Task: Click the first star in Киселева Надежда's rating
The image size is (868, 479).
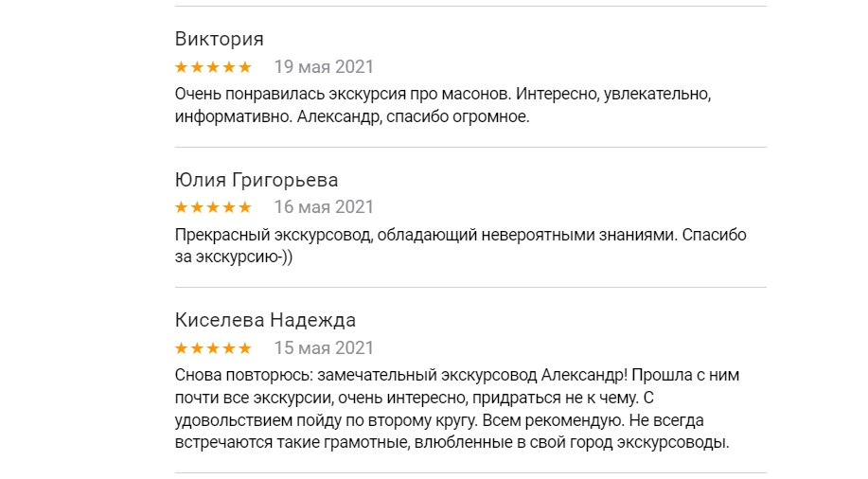Action: tap(183, 347)
